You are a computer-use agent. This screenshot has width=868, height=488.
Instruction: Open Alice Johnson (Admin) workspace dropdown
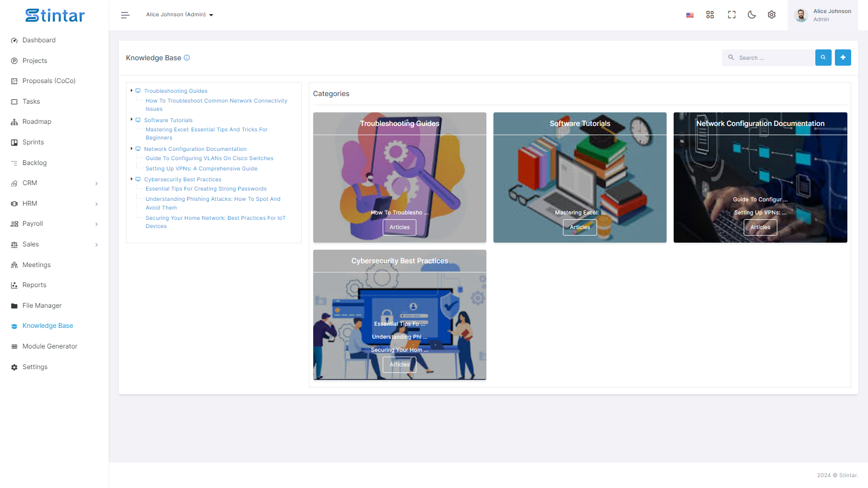tap(180, 15)
